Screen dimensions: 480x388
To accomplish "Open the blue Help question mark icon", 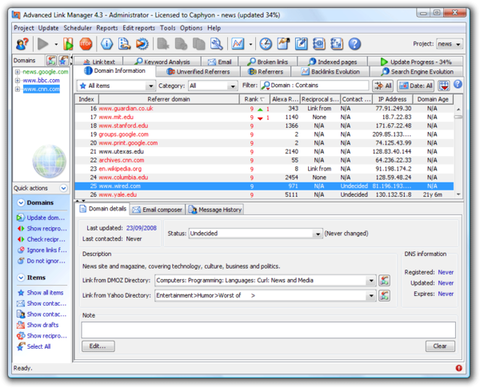I will pyautogui.click(x=355, y=44).
